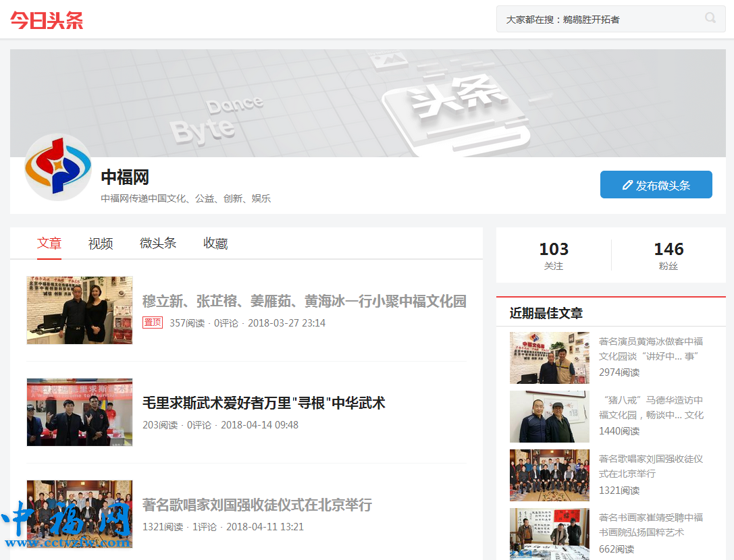Click date 2018-04-11 13:21
The image size is (734, 560).
tap(265, 527)
